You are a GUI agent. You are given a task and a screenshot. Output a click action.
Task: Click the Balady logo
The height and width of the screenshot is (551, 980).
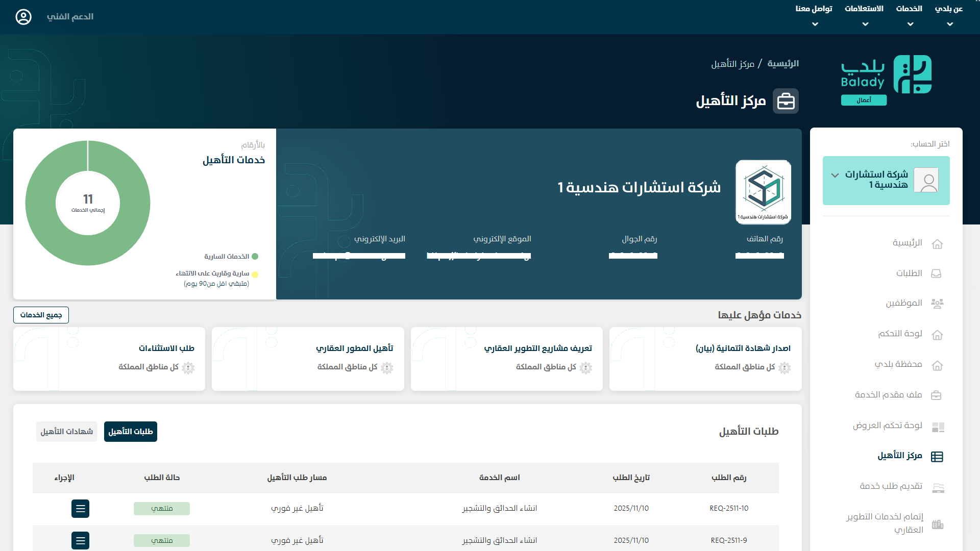pyautogui.click(x=886, y=79)
